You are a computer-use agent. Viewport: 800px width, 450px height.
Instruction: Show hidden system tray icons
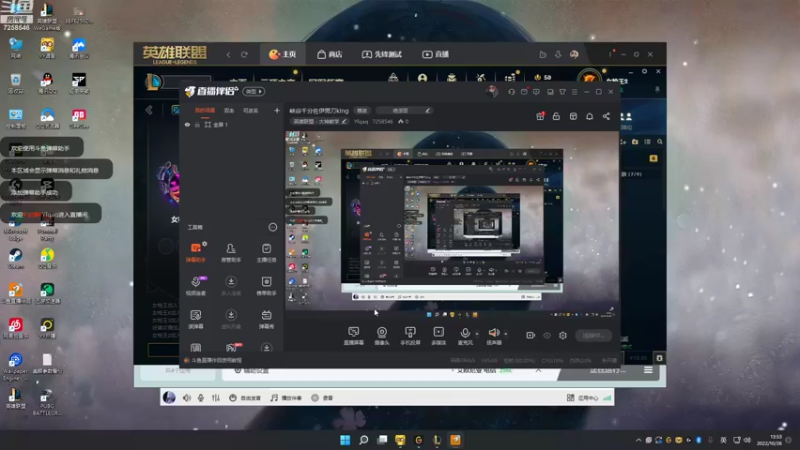pyautogui.click(x=638, y=440)
